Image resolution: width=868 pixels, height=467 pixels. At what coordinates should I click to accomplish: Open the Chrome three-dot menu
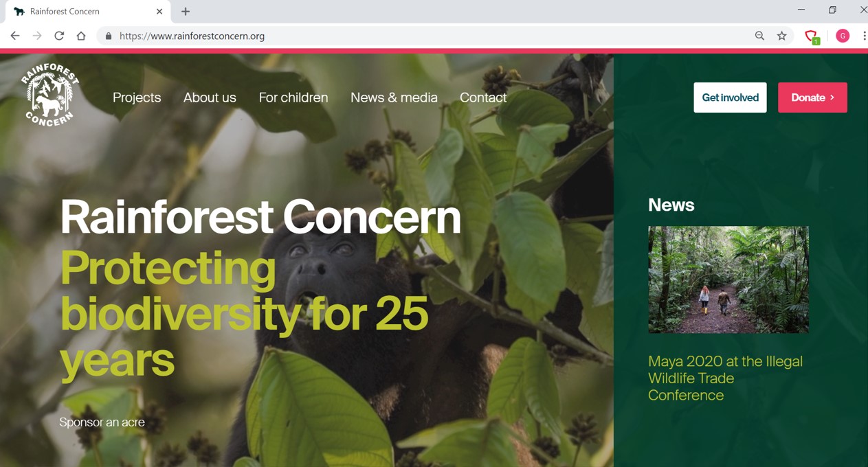click(863, 36)
